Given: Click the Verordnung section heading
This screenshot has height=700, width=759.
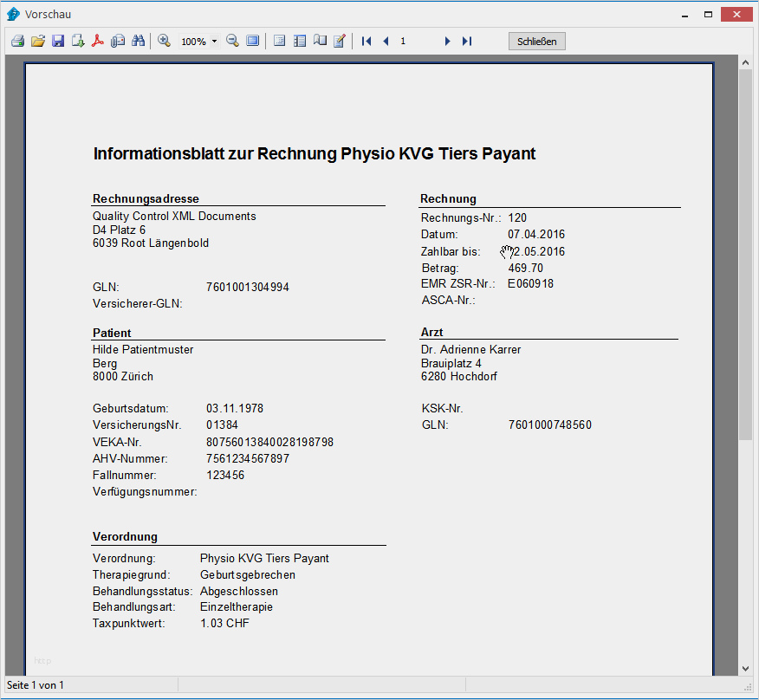Looking at the screenshot, I should click(x=125, y=537).
